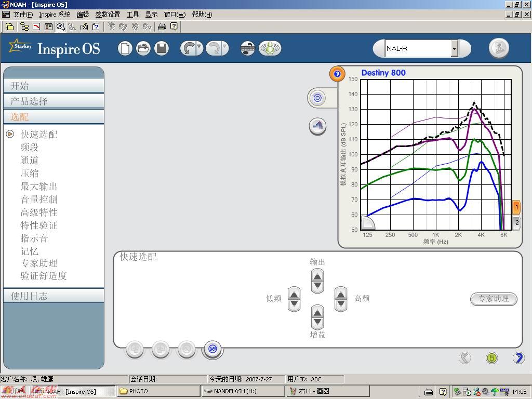
Task: Select 音量控制 in the sidebar list
Action: 38,199
